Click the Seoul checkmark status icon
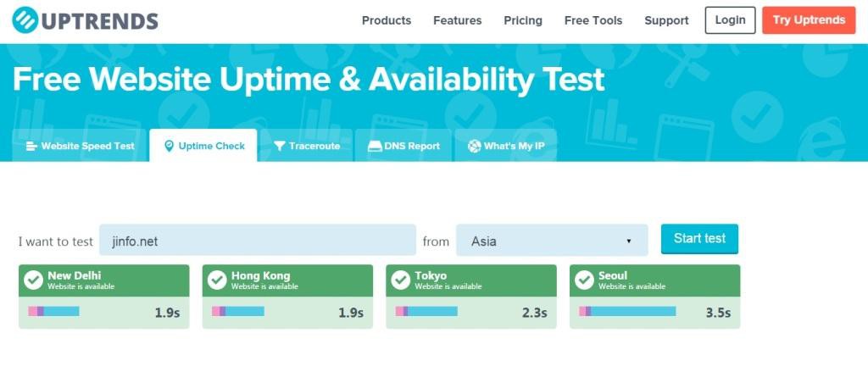 coord(584,280)
